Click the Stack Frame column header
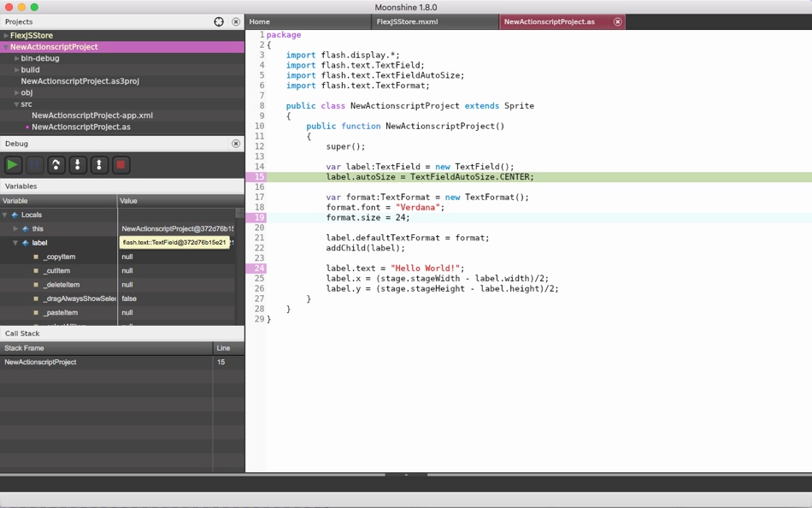812x508 pixels. tap(106, 348)
